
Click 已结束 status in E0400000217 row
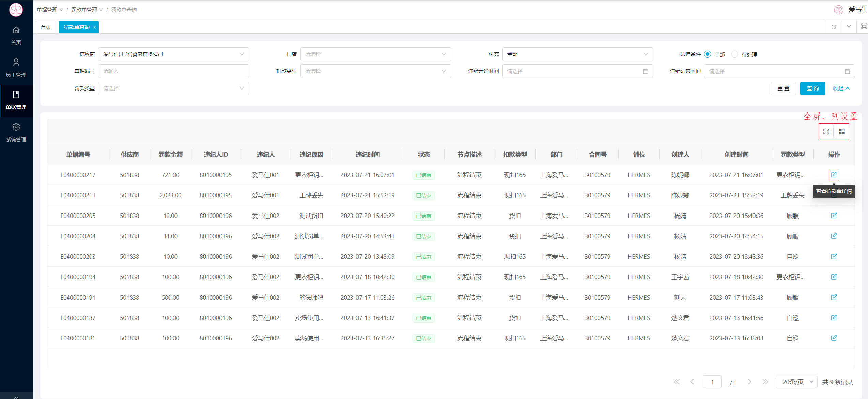pyautogui.click(x=424, y=175)
